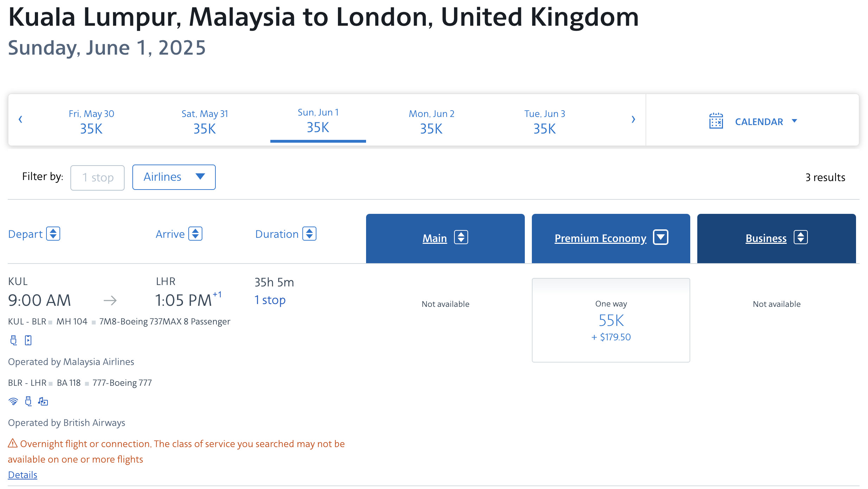Select Main cabin fare column

point(445,238)
